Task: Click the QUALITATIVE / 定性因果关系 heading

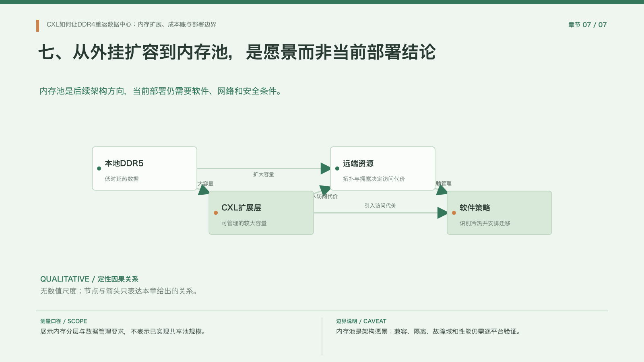Action: [x=89, y=279]
